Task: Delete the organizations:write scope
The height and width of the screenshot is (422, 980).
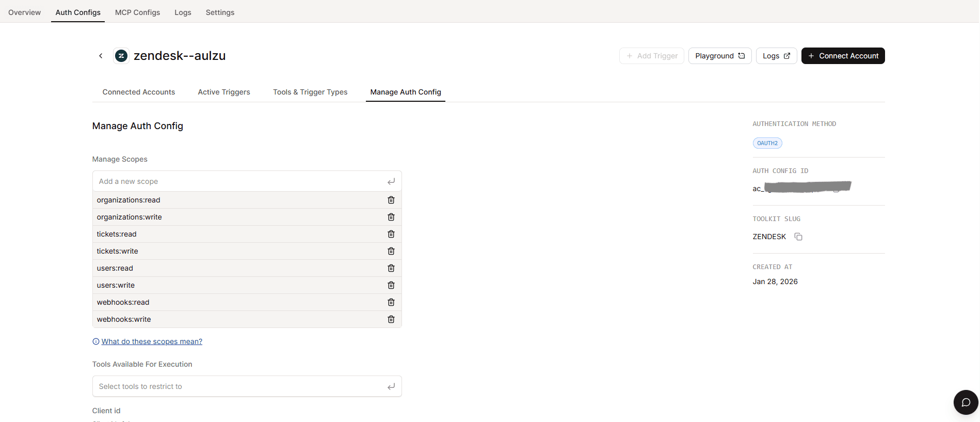Action: [x=391, y=217]
